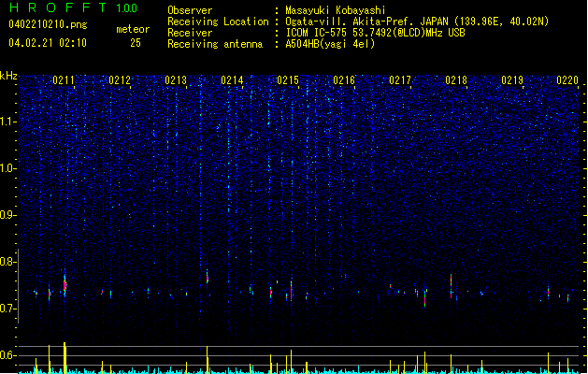Select the meteor count value 25

[136, 43]
